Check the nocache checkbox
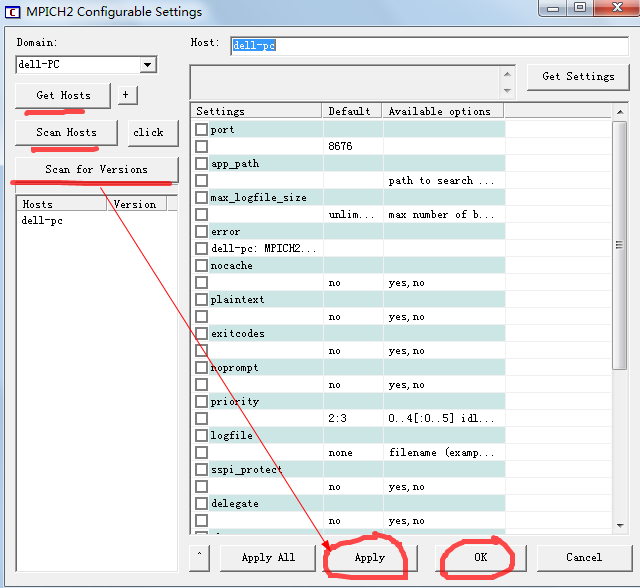Image resolution: width=640 pixels, height=588 pixels. [x=201, y=266]
